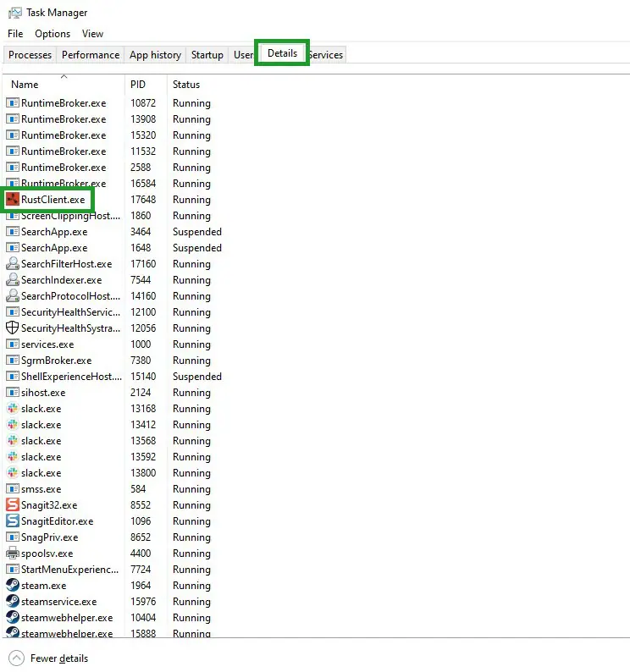Click the RustClient.exe process icon

tap(13, 199)
